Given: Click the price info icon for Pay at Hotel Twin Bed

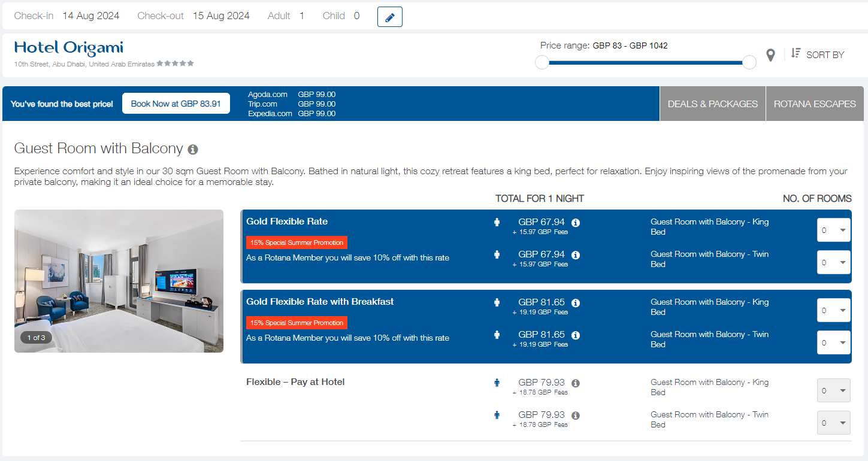Looking at the screenshot, I should click(576, 415).
